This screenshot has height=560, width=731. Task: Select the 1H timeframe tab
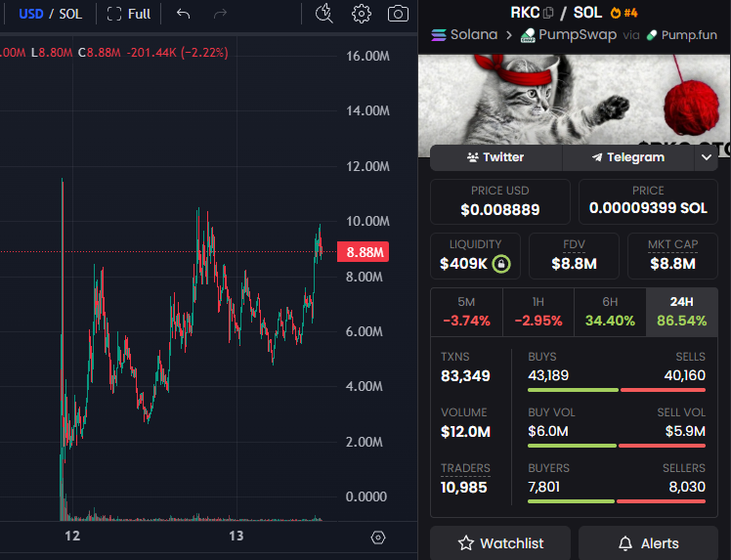(538, 313)
